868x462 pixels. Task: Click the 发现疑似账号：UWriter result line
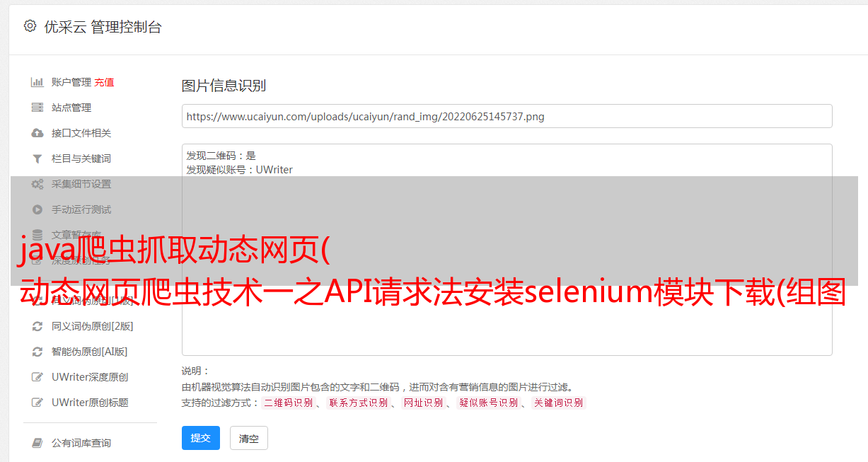(239, 170)
